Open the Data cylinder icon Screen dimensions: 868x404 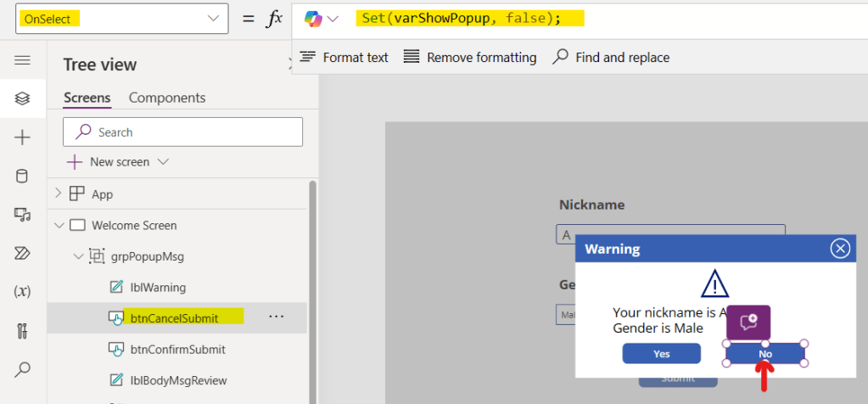tap(23, 177)
